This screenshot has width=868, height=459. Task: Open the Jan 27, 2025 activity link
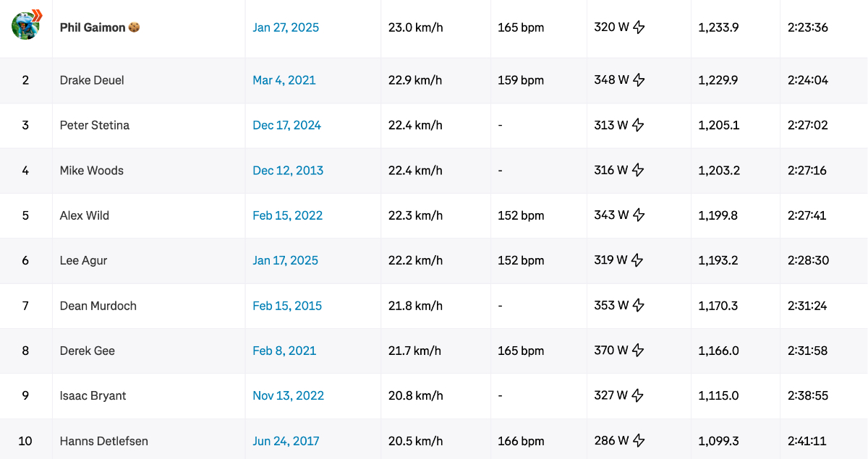click(286, 27)
